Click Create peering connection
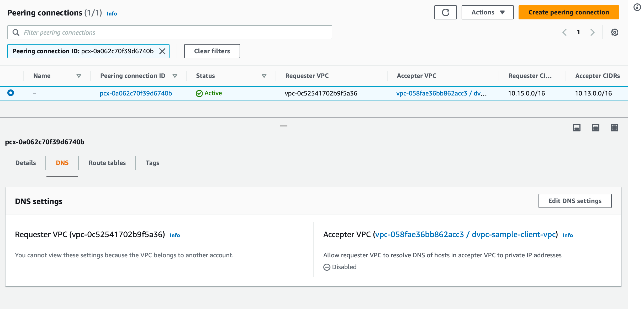The image size is (644, 309). click(x=568, y=12)
